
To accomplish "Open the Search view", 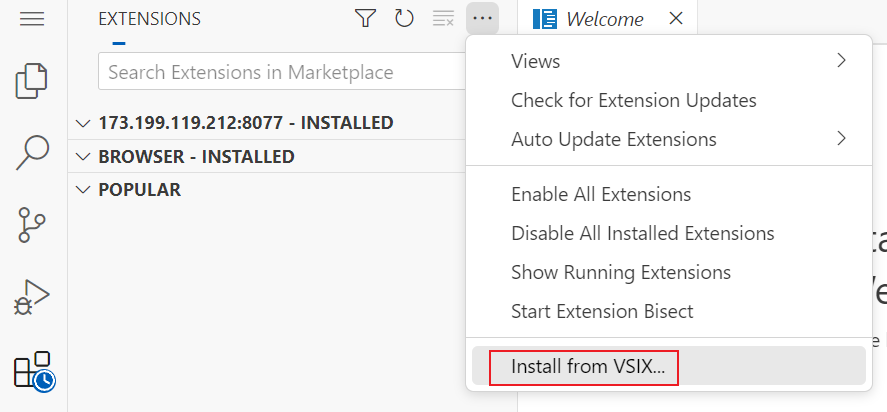I will pos(33,153).
